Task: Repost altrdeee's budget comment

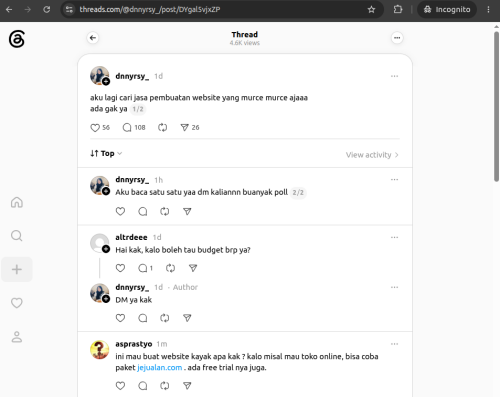Action: [170, 268]
